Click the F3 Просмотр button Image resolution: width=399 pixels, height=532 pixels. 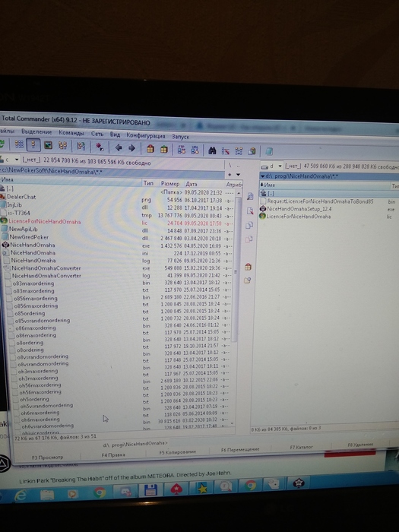[x=47, y=458]
